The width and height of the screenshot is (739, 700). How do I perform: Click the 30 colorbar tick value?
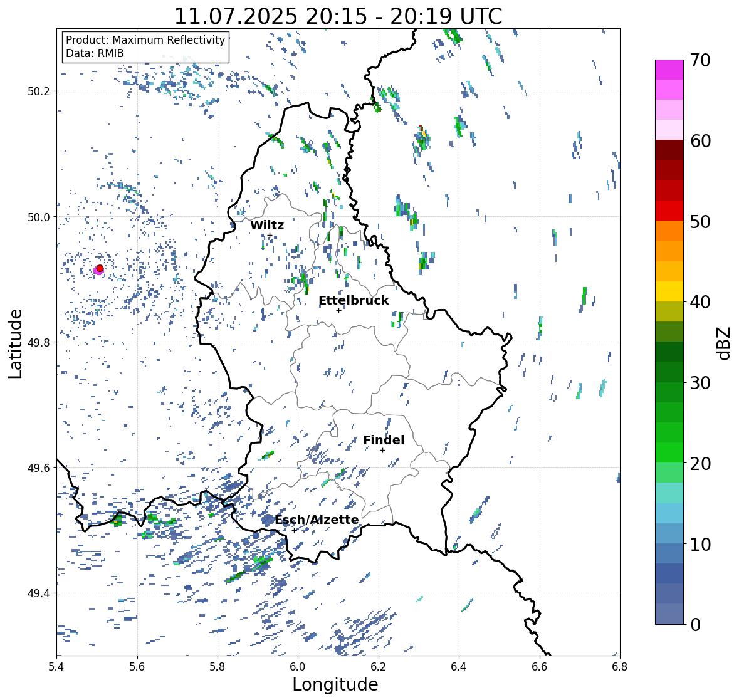tap(700, 382)
